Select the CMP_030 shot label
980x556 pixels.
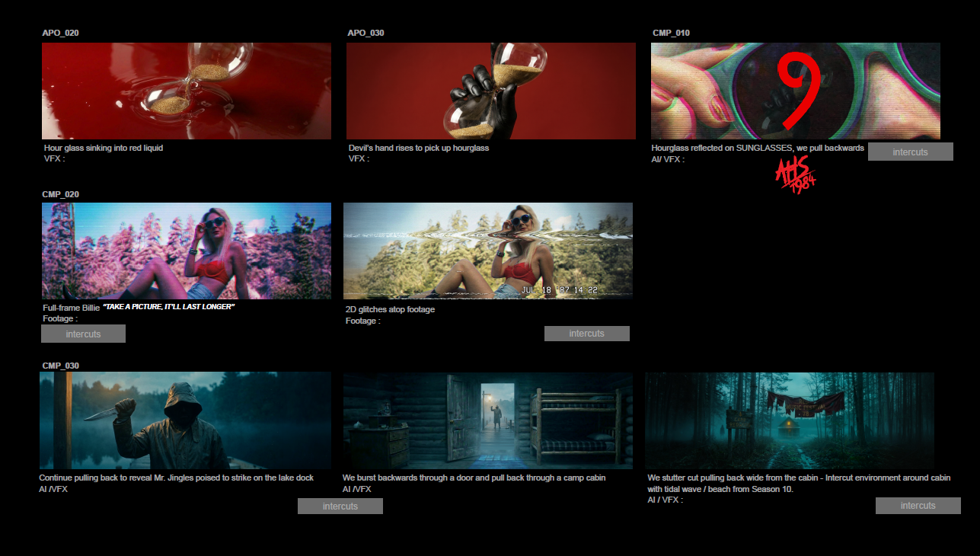tap(61, 366)
